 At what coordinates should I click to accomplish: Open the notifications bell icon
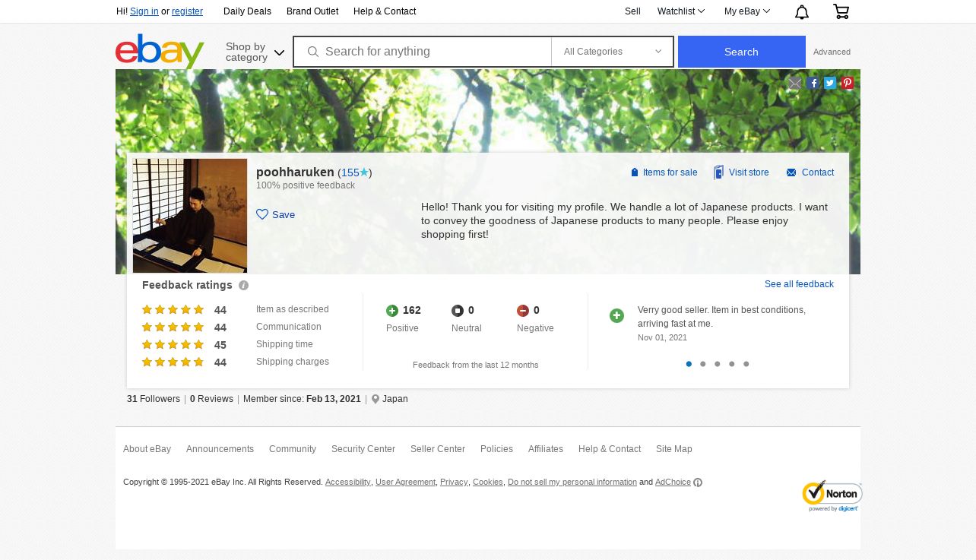tap(802, 11)
